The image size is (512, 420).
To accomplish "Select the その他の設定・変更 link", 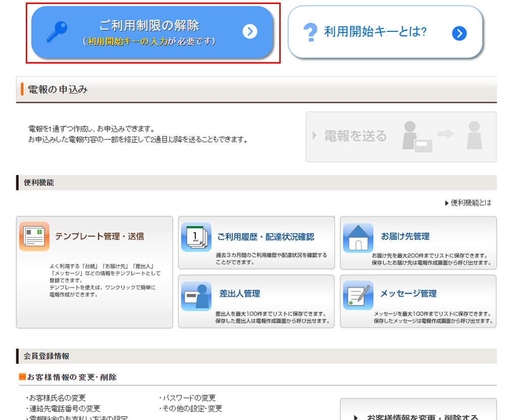I will [x=192, y=408].
